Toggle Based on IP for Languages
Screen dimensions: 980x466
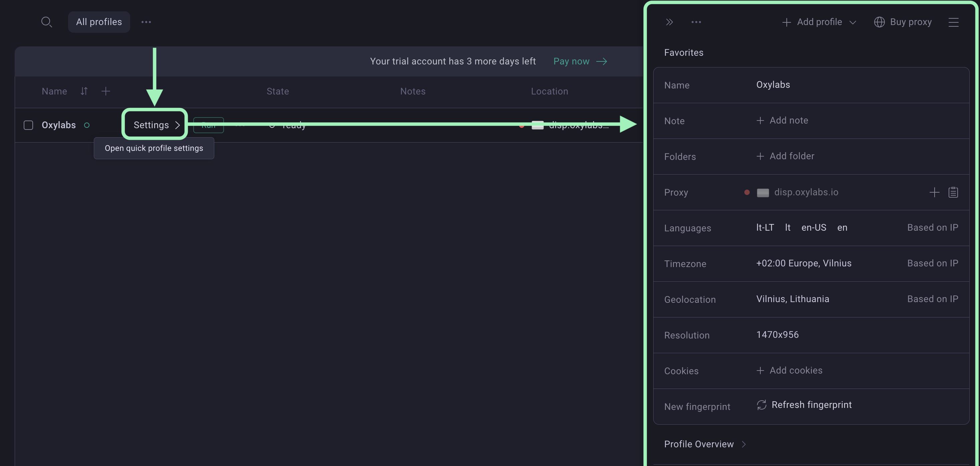click(933, 227)
